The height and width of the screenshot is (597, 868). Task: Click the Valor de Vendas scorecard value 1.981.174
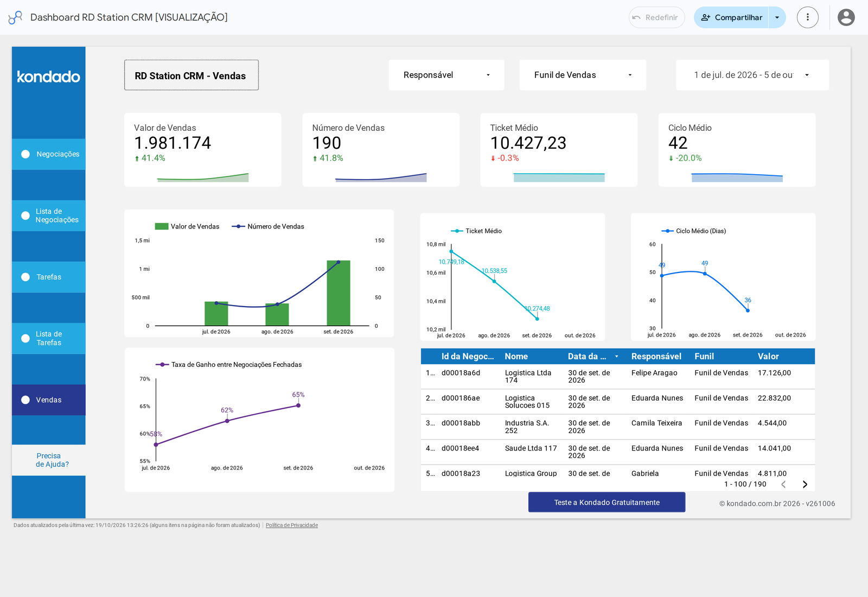(173, 143)
